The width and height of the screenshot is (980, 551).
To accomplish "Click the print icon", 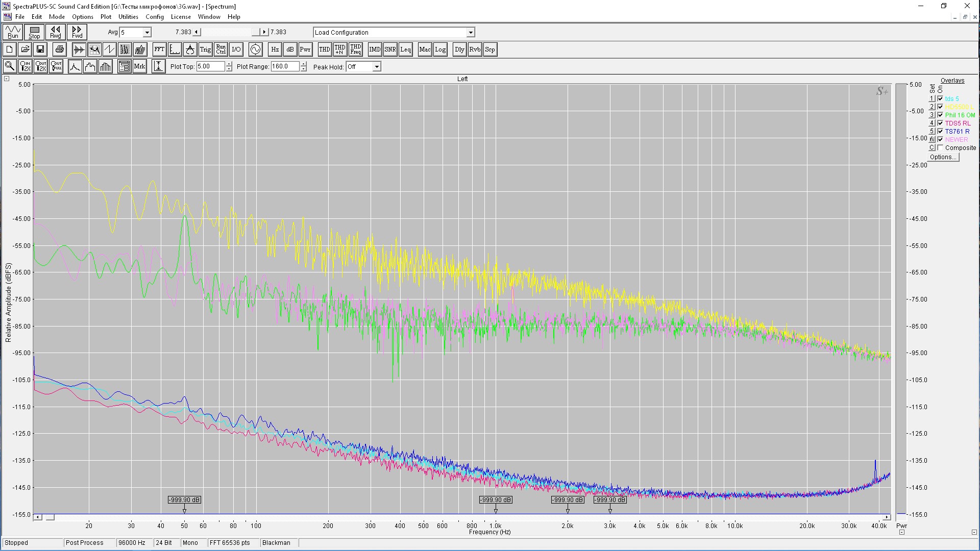I will point(60,49).
